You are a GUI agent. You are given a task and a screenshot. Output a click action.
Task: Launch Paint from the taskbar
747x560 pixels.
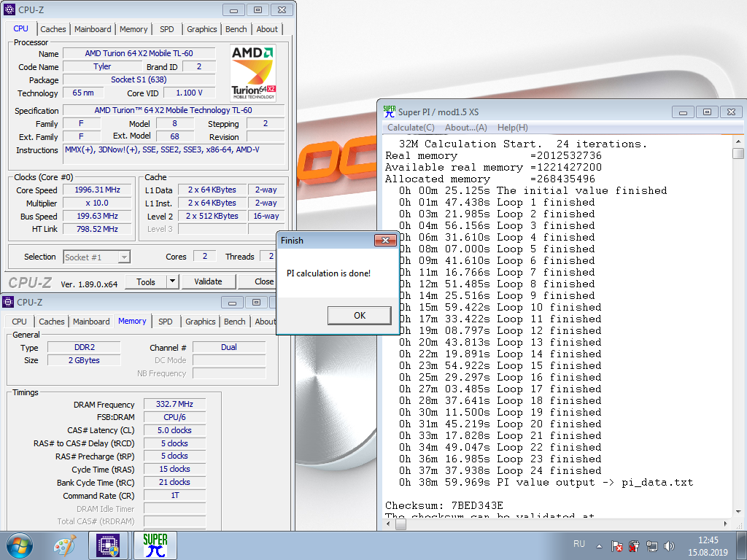coord(65,545)
